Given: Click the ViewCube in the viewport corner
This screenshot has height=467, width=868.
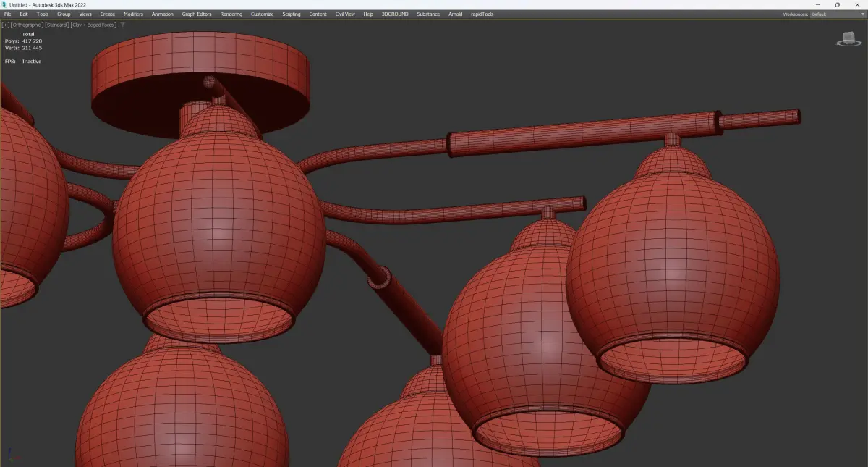Looking at the screenshot, I should [x=848, y=40].
